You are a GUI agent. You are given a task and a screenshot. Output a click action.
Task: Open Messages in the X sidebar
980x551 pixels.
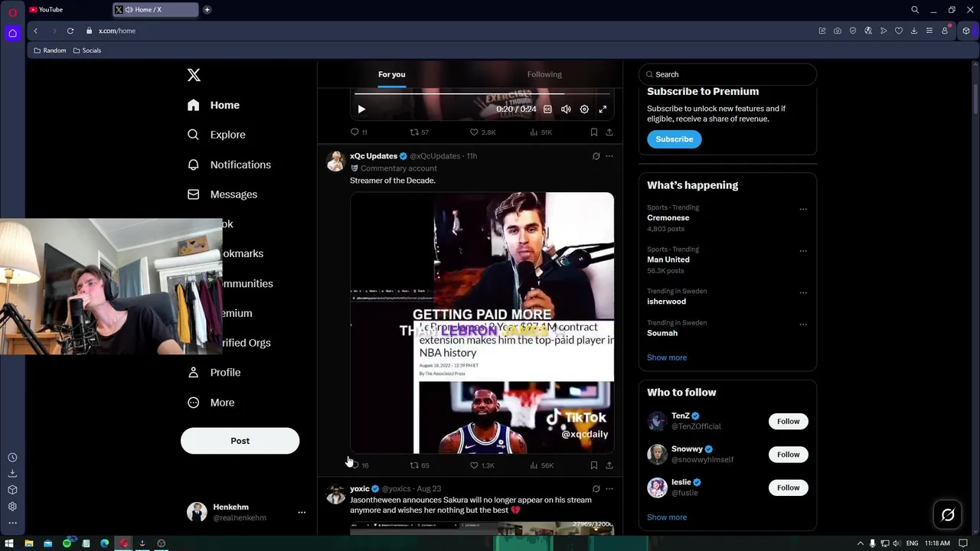pos(222,194)
